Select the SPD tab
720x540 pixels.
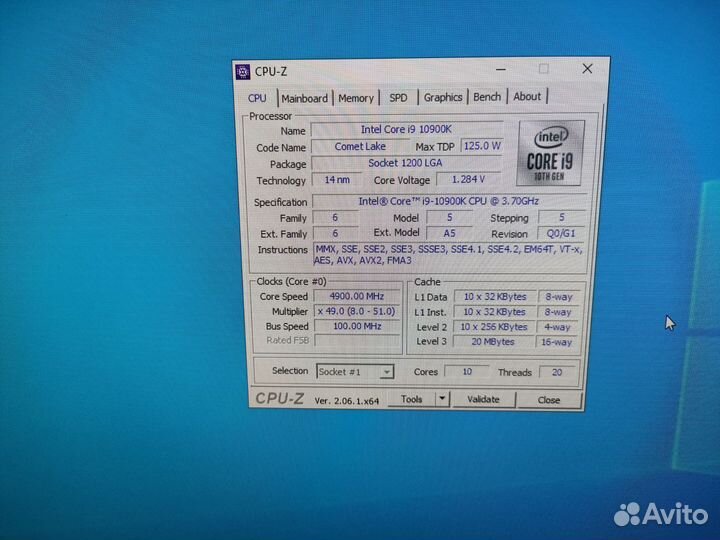click(398, 97)
